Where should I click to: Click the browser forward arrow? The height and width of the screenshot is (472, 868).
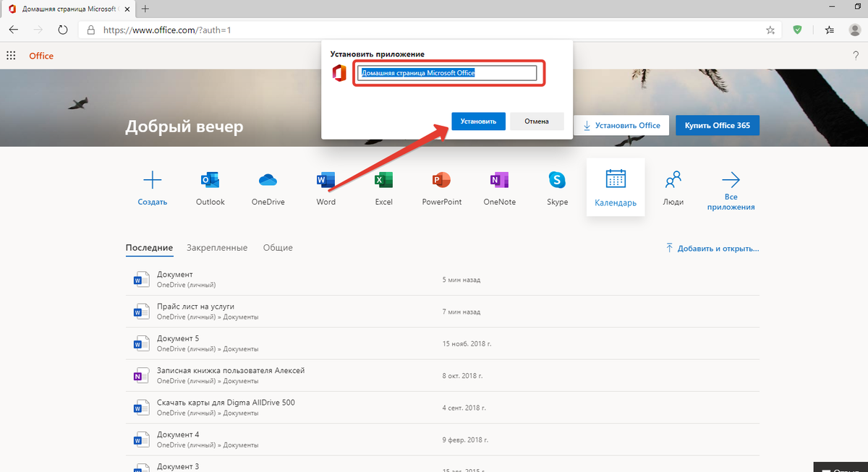pyautogui.click(x=38, y=30)
